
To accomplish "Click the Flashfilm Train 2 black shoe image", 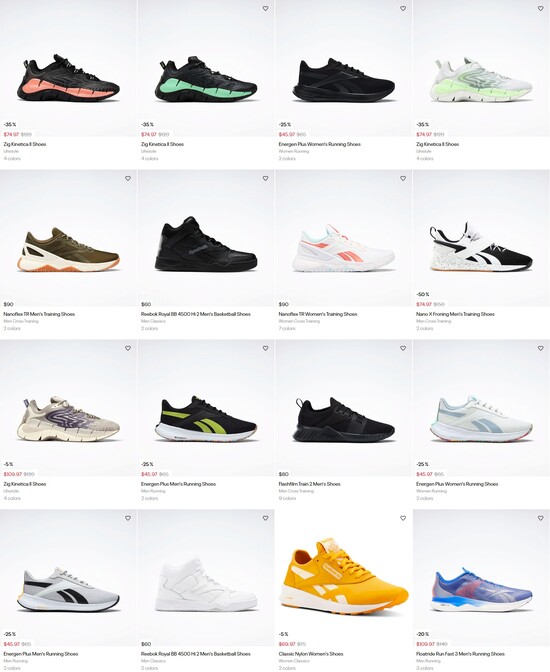I will 343,420.
